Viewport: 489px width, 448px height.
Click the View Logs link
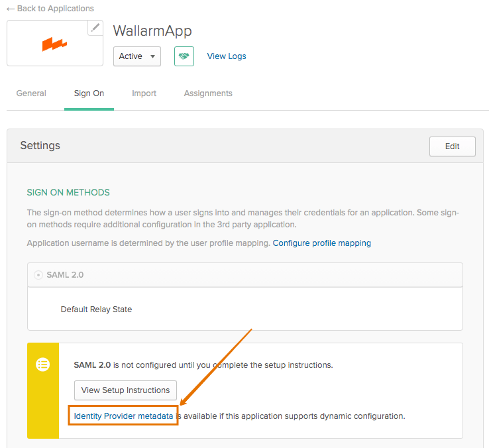point(227,56)
